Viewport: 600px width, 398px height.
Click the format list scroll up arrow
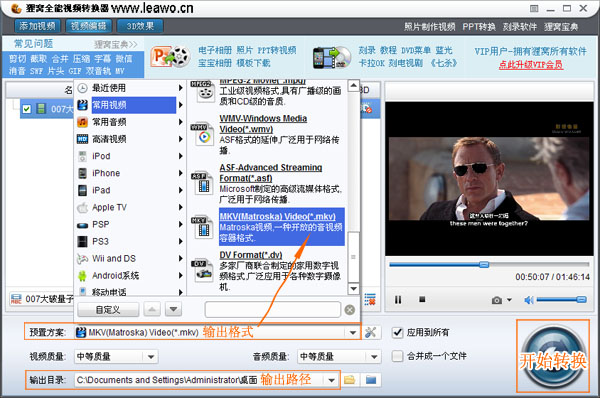point(354,86)
